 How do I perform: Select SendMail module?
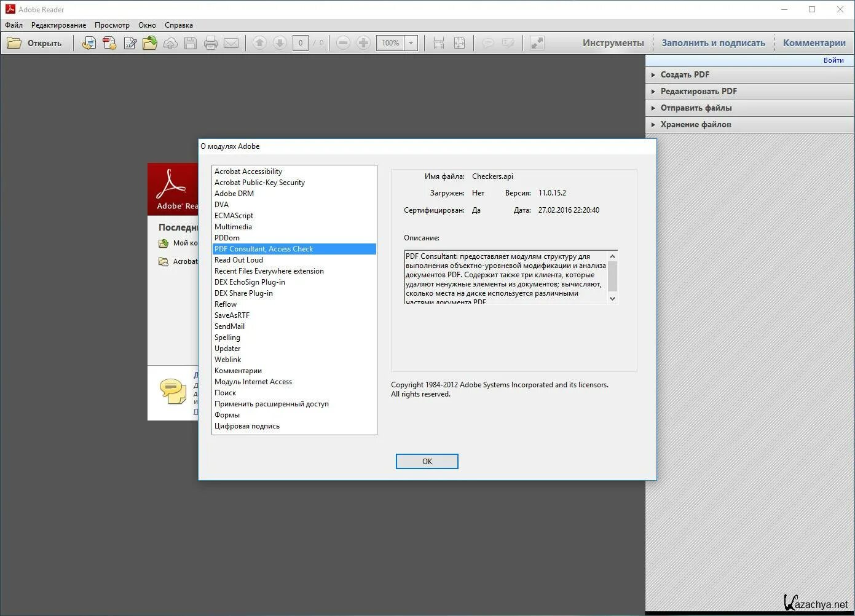pos(294,326)
